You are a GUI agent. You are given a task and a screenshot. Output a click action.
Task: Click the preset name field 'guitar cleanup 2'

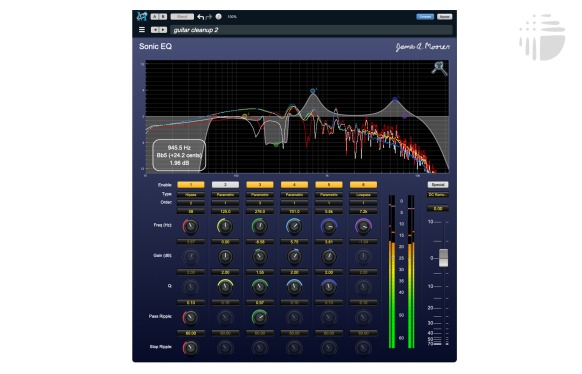click(311, 30)
